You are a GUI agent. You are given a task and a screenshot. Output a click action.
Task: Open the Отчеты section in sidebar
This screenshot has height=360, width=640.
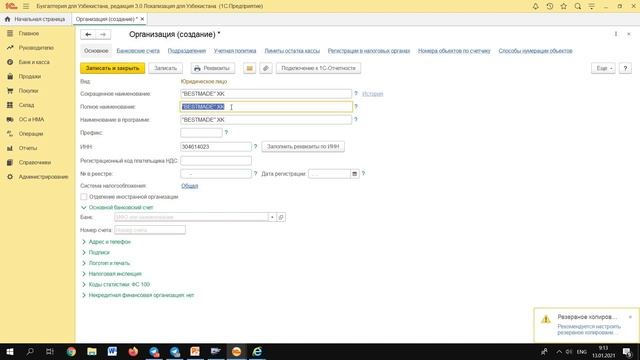28,148
